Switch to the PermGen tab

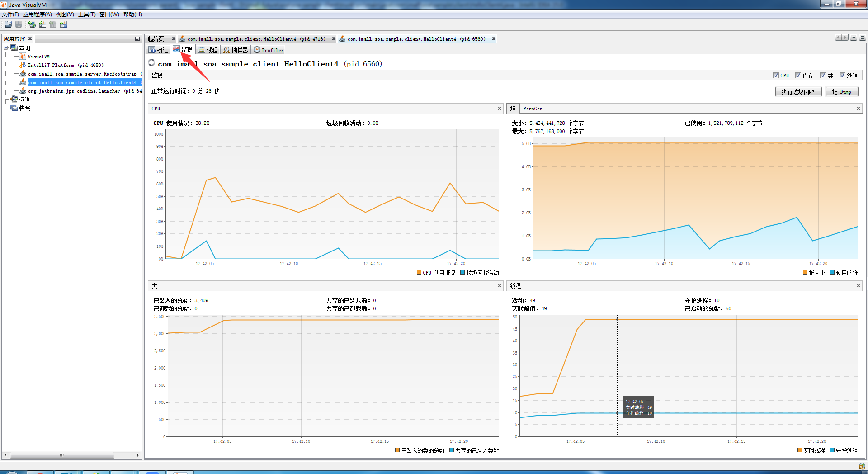533,109
